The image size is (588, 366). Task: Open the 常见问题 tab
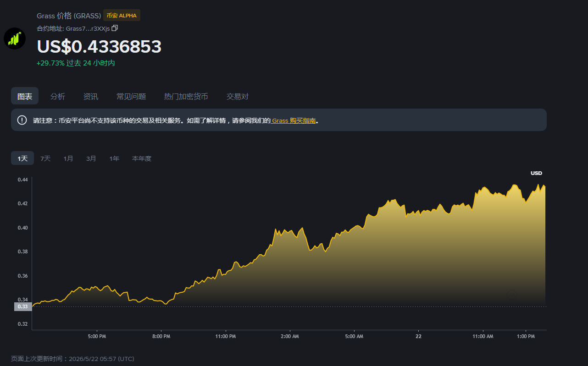point(131,96)
